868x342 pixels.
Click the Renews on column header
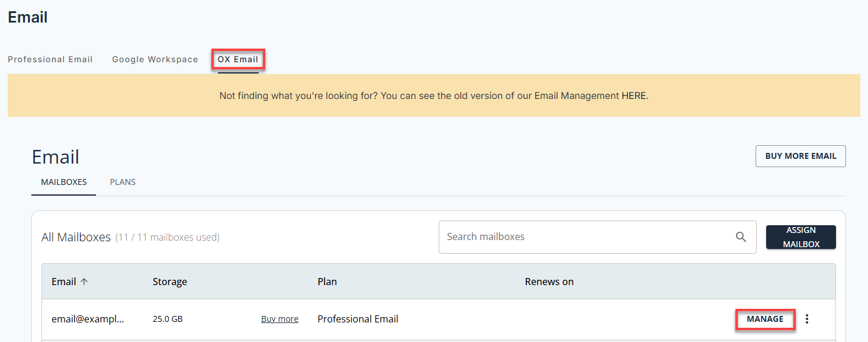(549, 281)
